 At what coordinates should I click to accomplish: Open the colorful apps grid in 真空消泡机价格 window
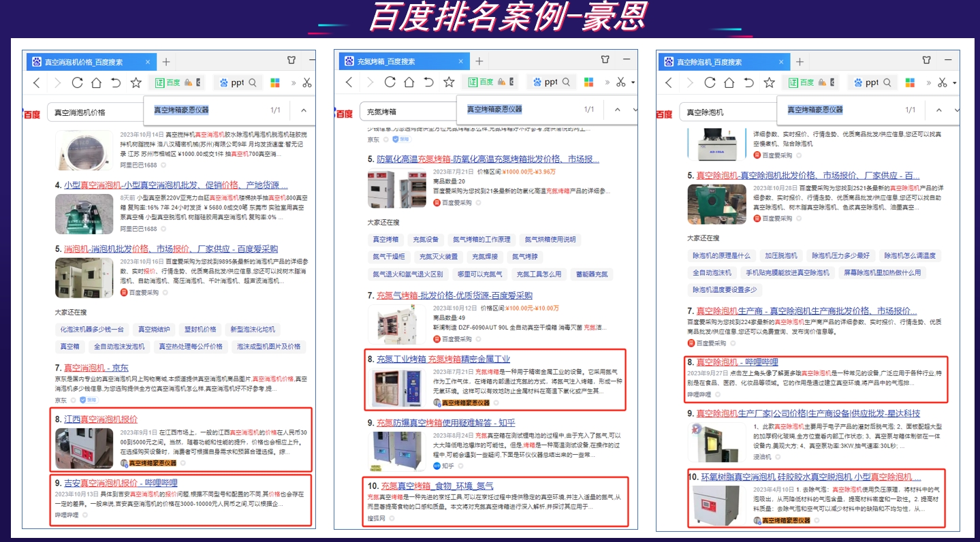(x=275, y=82)
